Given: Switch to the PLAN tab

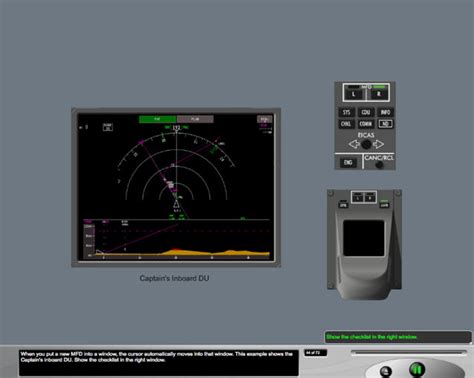Looking at the screenshot, I should [x=195, y=119].
